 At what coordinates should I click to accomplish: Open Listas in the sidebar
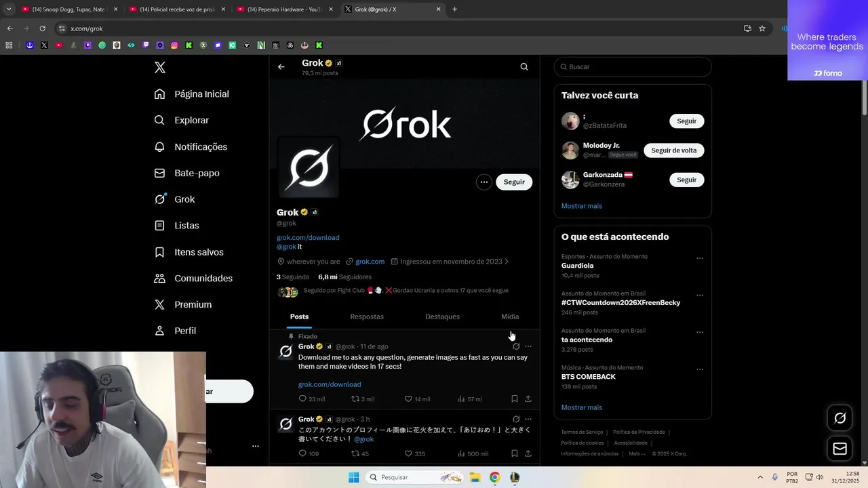click(x=176, y=225)
